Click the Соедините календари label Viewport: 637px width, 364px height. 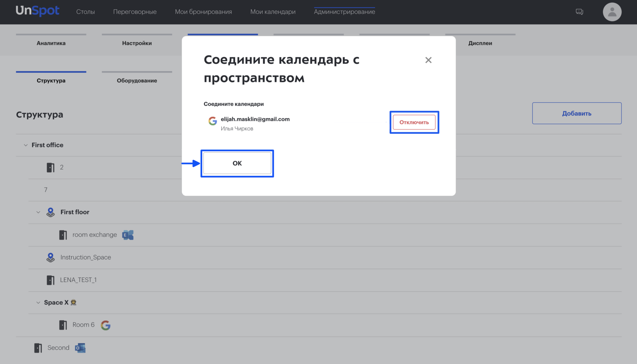point(234,104)
